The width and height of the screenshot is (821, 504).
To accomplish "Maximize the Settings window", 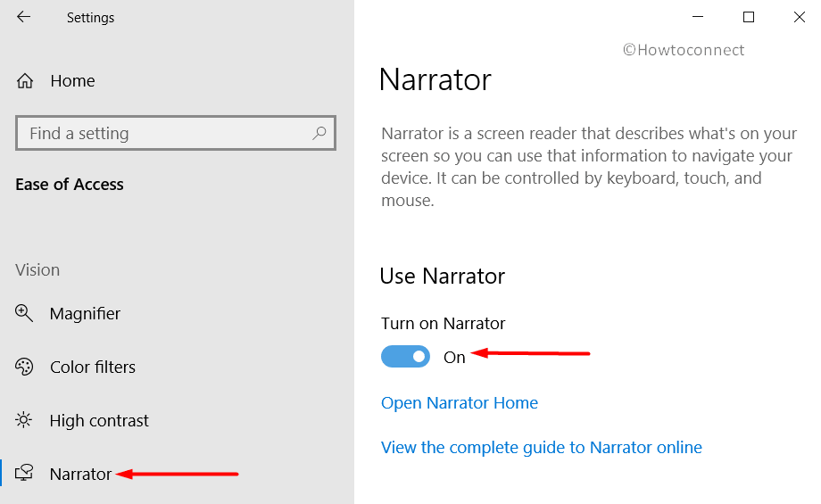I will (x=749, y=17).
